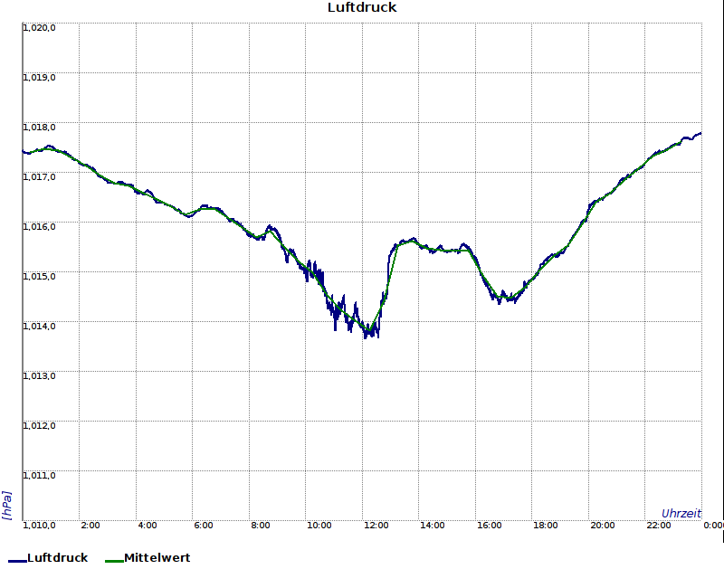This screenshot has height=588, width=724.
Task: Click the [hPa] axis unit label
Action: [6, 506]
